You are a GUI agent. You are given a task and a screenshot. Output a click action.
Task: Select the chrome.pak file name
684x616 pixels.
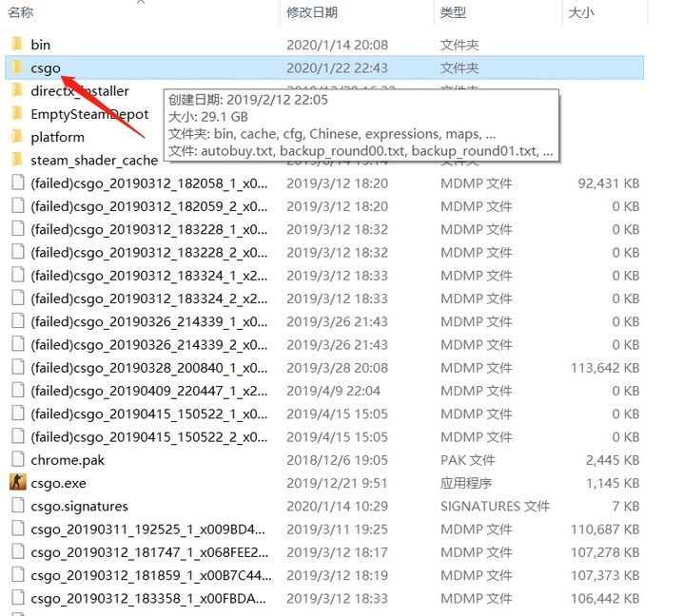pyautogui.click(x=68, y=460)
